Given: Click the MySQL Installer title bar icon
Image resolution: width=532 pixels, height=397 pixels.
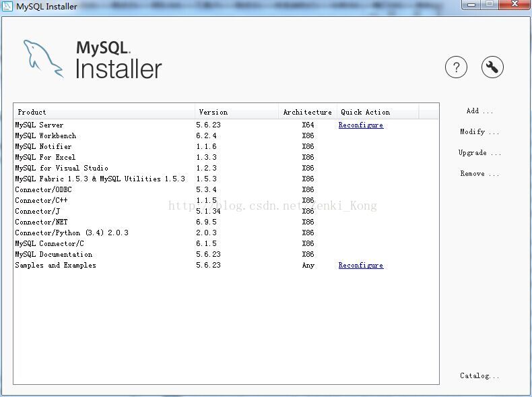Looking at the screenshot, I should pyautogui.click(x=7, y=6).
